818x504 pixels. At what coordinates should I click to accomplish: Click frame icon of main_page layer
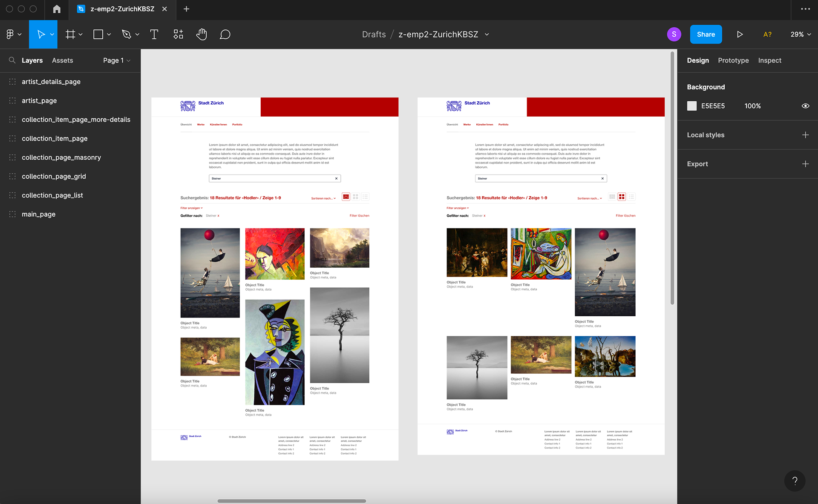(12, 214)
